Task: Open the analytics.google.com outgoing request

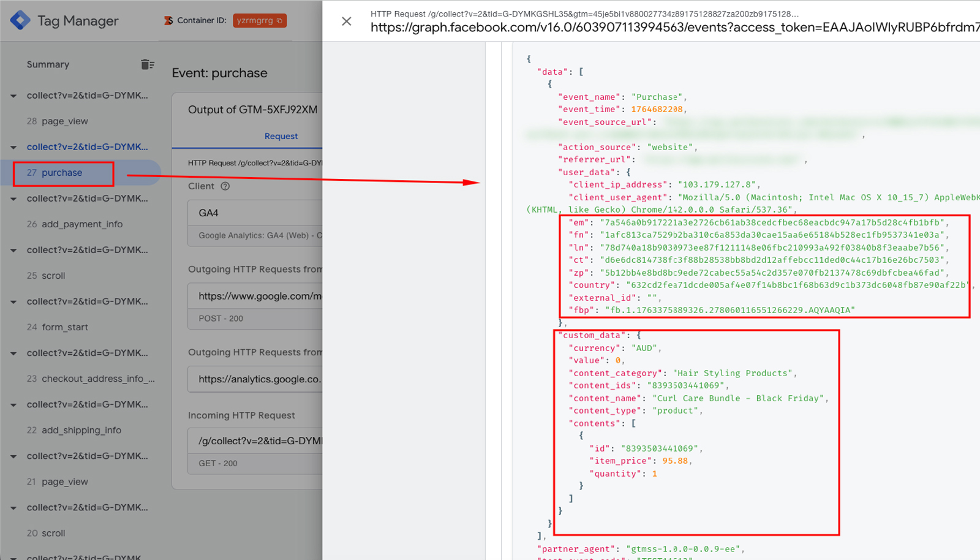Action: pyautogui.click(x=257, y=379)
